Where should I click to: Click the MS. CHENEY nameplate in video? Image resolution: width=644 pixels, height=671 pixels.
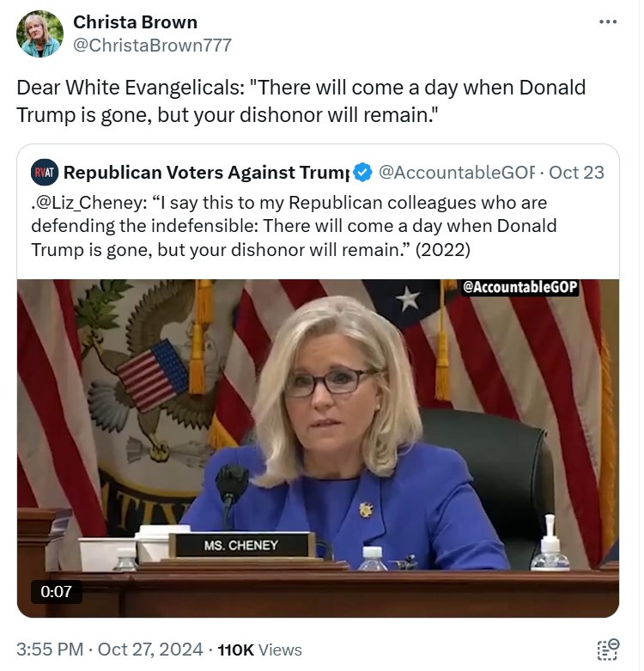tap(241, 546)
